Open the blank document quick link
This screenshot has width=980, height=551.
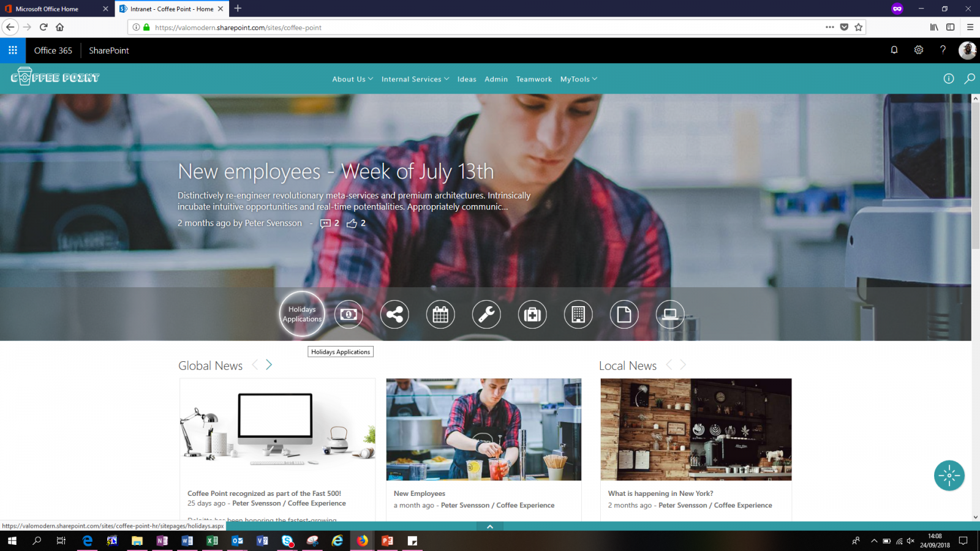[624, 315]
